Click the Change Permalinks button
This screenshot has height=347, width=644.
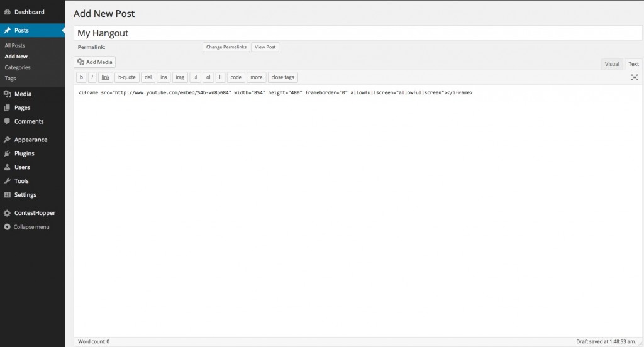tap(226, 47)
